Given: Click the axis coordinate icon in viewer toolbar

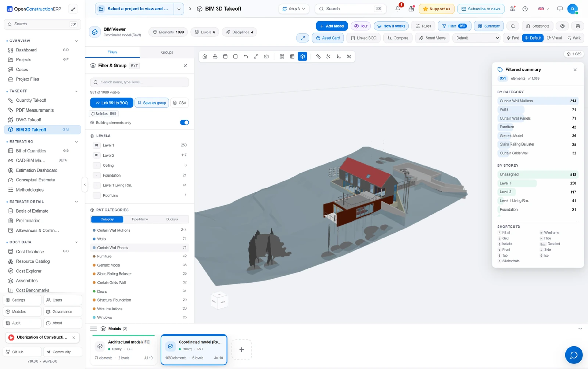Looking at the screenshot, I should click(339, 57).
